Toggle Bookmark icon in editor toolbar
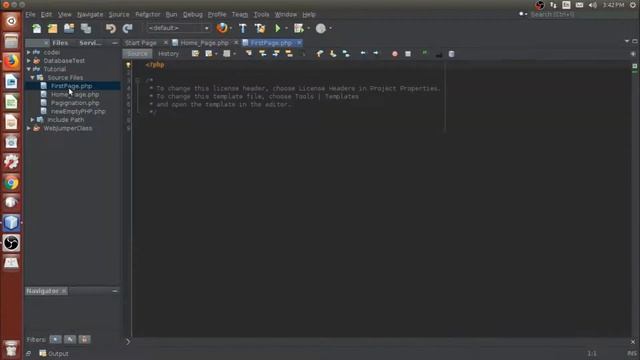Image resolution: width=640 pixels, height=360 pixels. click(346, 53)
